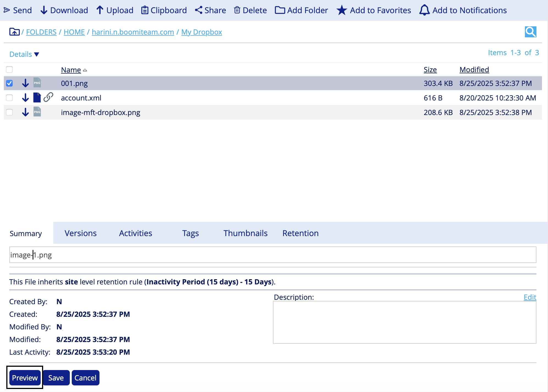Click the search magnifier icon

pyautogui.click(x=530, y=32)
